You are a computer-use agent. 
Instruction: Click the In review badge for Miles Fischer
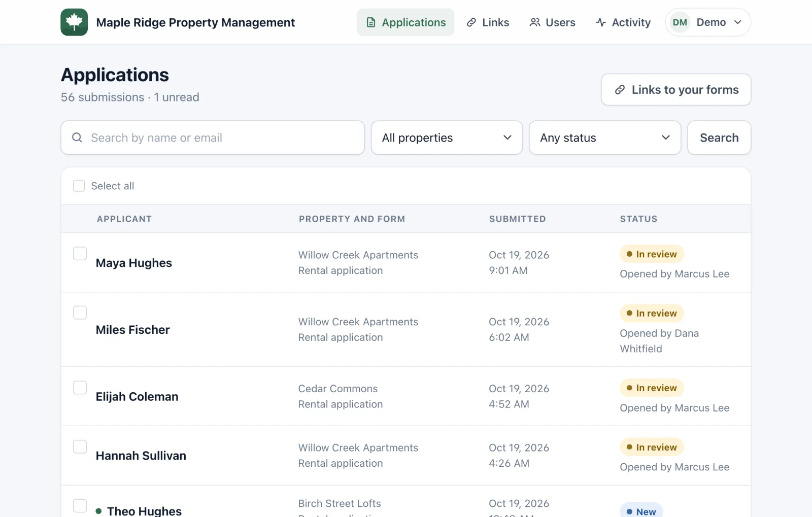pyautogui.click(x=652, y=314)
